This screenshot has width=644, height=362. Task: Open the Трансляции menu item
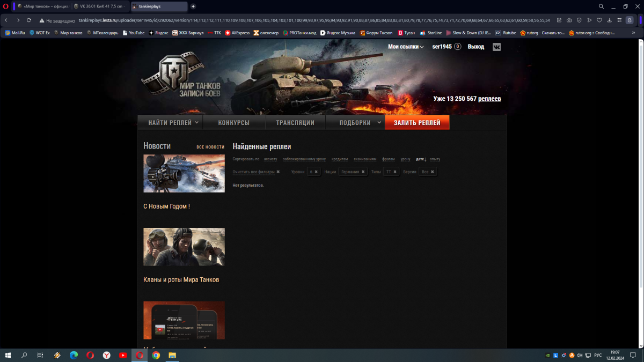pos(295,123)
